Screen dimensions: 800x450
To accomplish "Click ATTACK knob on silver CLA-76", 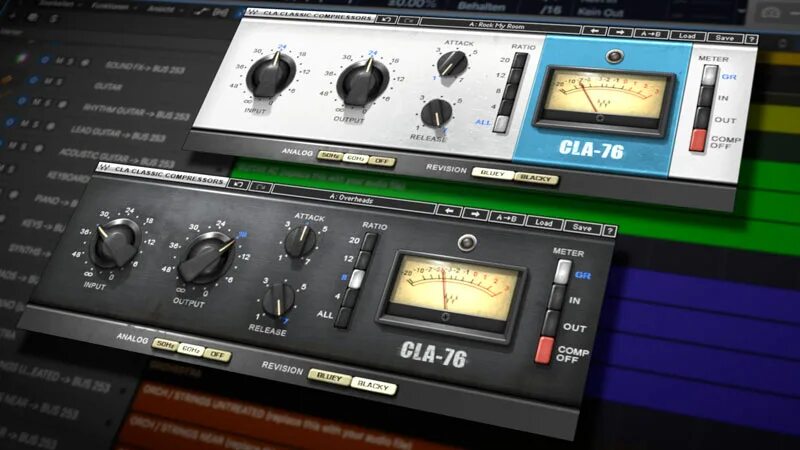I will click(x=452, y=63).
